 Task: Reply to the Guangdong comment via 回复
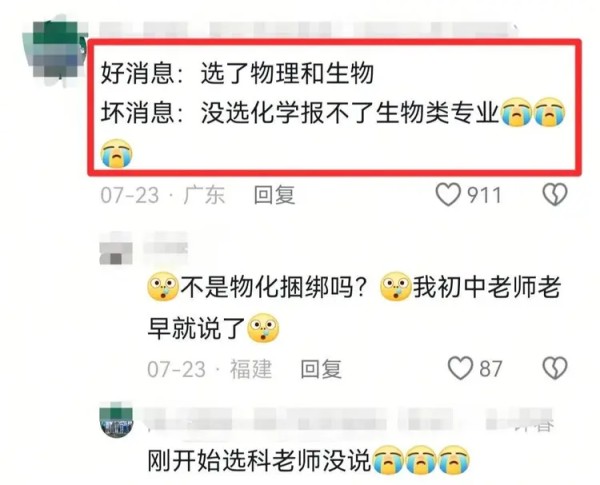click(274, 195)
